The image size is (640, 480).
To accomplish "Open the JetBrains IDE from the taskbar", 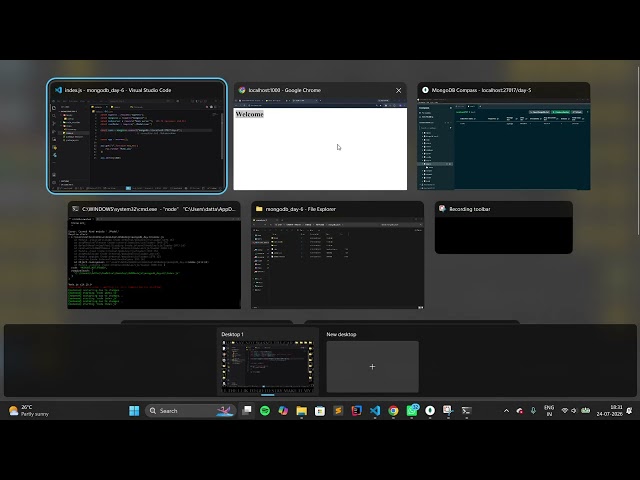I will pos(357,411).
